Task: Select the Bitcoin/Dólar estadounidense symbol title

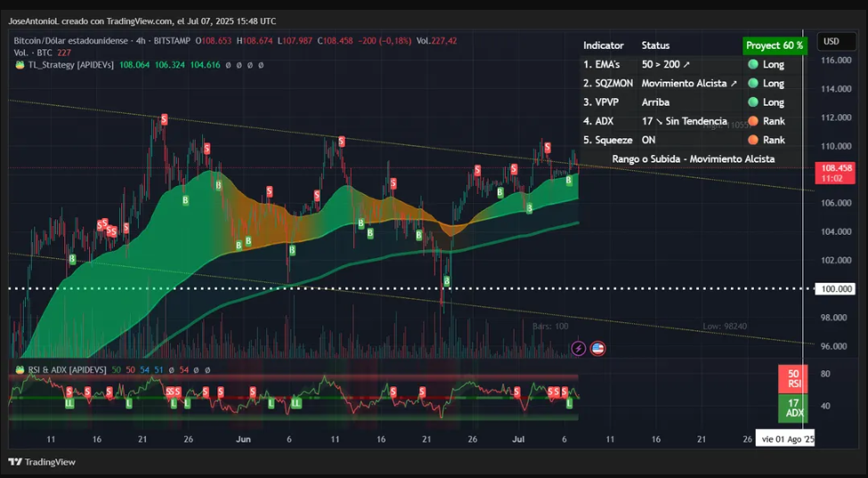Action: click(69, 40)
